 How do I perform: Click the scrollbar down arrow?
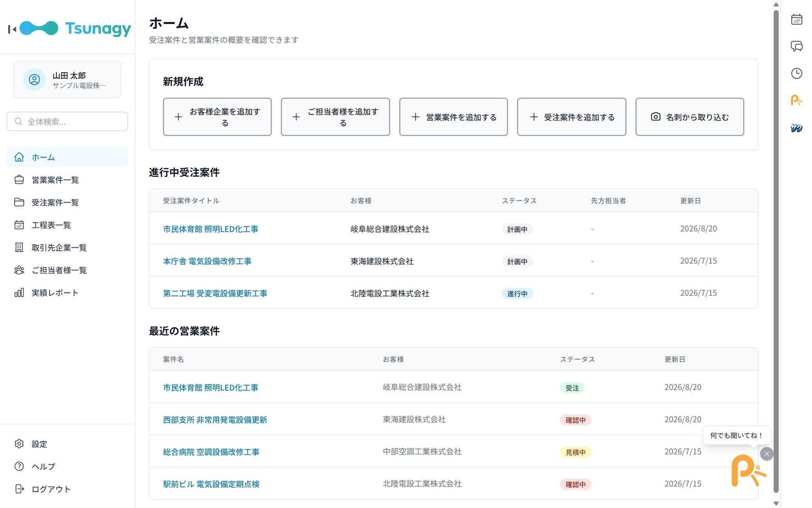coord(776,503)
